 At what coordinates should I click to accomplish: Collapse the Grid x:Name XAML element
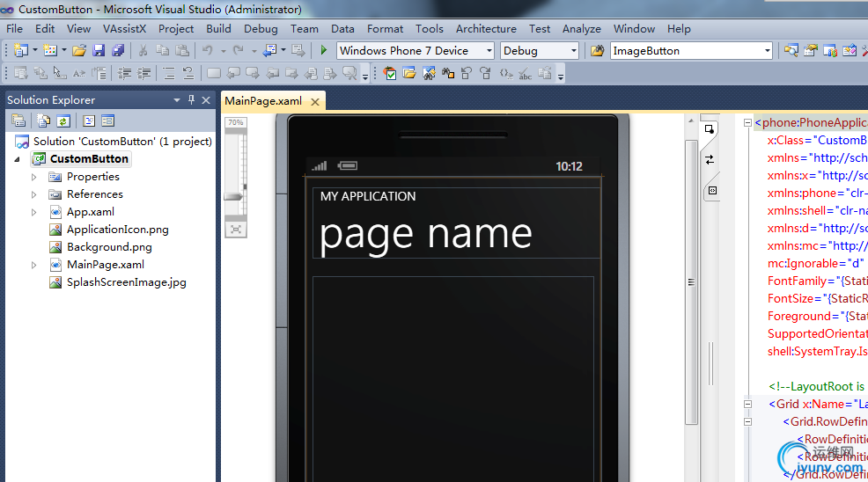click(747, 404)
